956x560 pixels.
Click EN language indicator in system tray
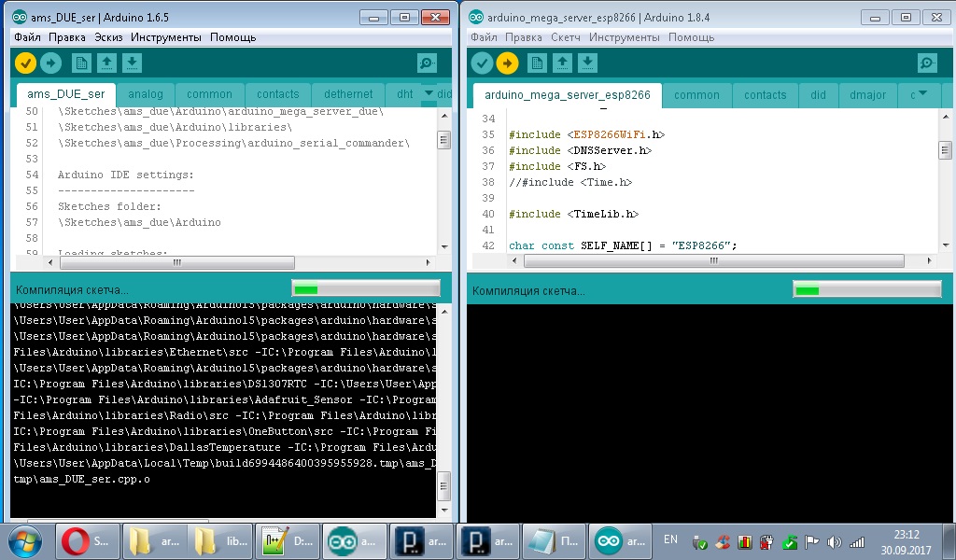(x=670, y=539)
